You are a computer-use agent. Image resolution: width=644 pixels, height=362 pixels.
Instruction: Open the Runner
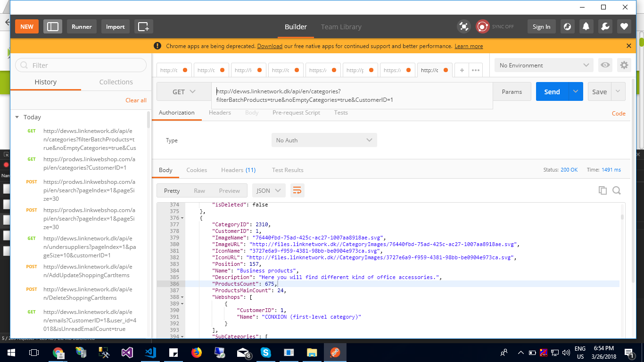pyautogui.click(x=82, y=26)
